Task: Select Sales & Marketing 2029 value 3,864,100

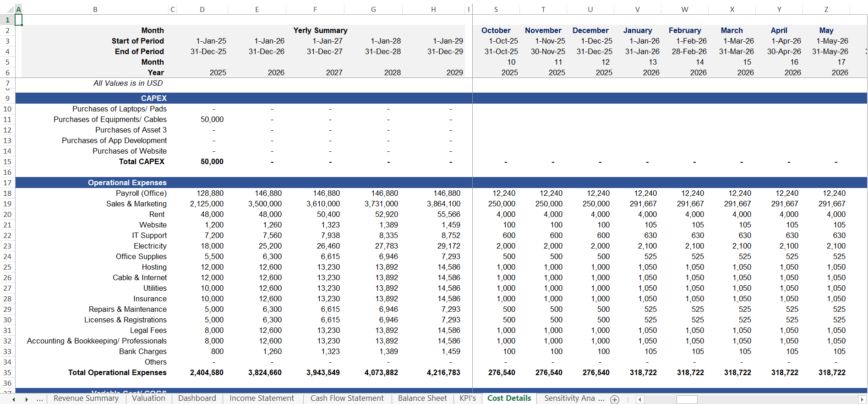Action: (x=443, y=204)
